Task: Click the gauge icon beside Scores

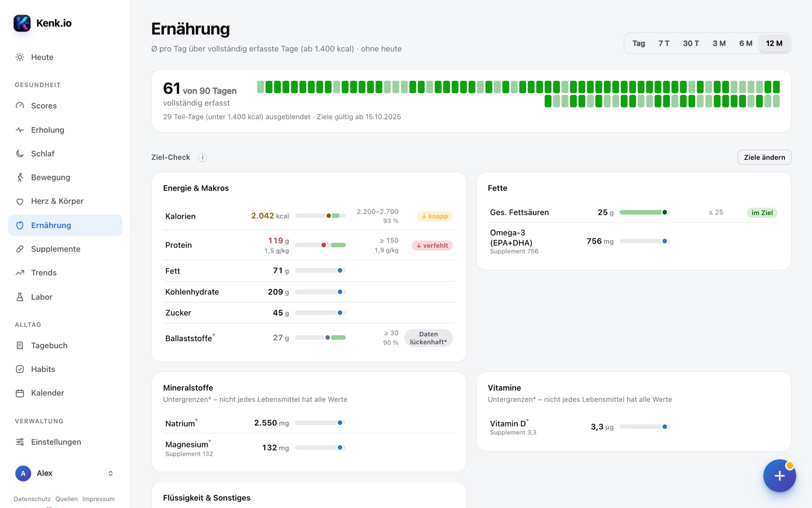Action: 20,106
